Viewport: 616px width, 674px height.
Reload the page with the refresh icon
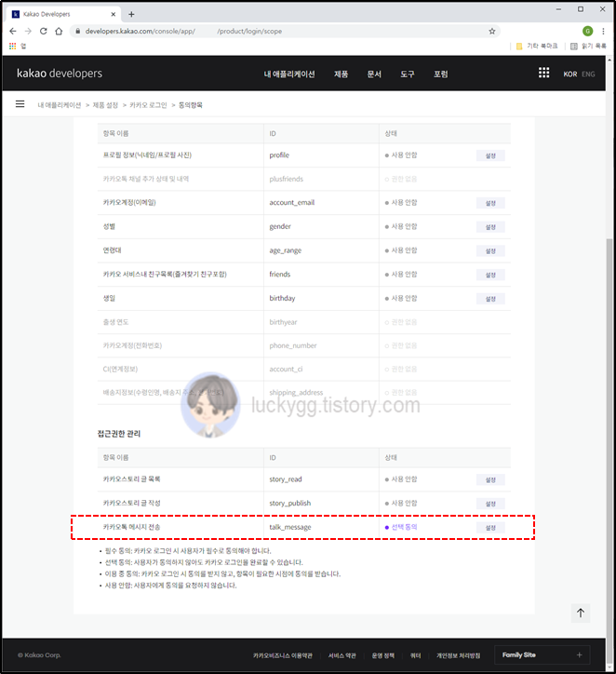tap(44, 31)
